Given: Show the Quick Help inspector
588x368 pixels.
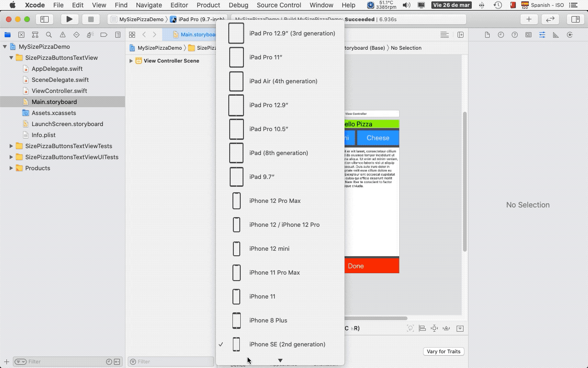Looking at the screenshot, I should 514,35.
